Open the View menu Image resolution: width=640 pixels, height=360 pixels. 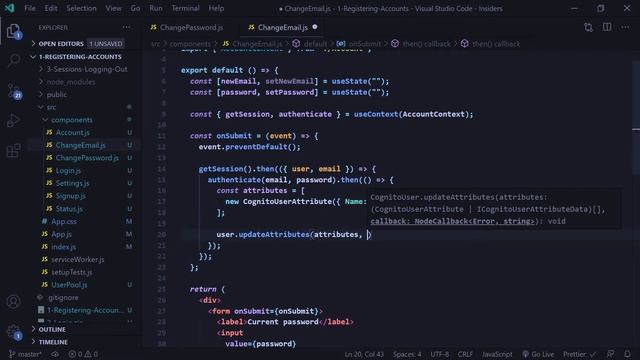coord(113,8)
